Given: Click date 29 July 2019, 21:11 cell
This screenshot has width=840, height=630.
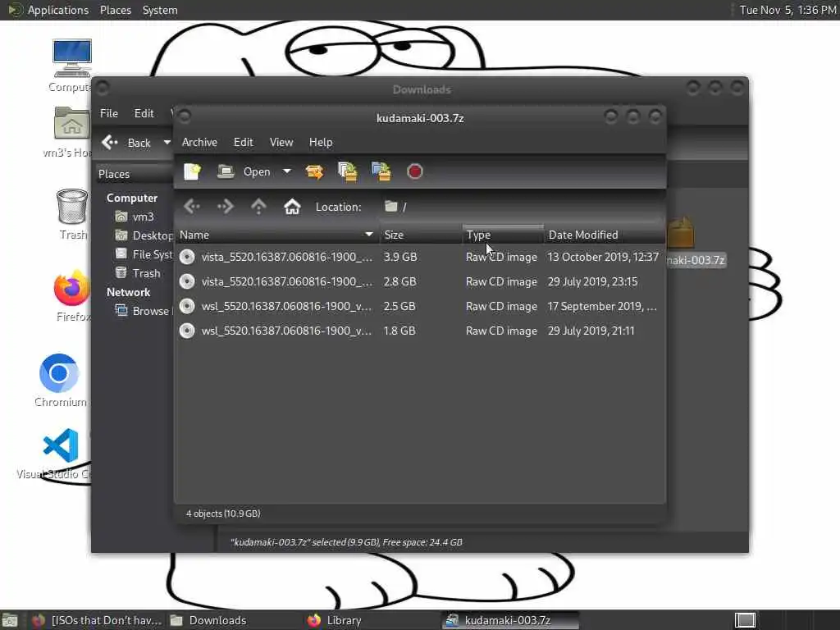Looking at the screenshot, I should (x=591, y=331).
